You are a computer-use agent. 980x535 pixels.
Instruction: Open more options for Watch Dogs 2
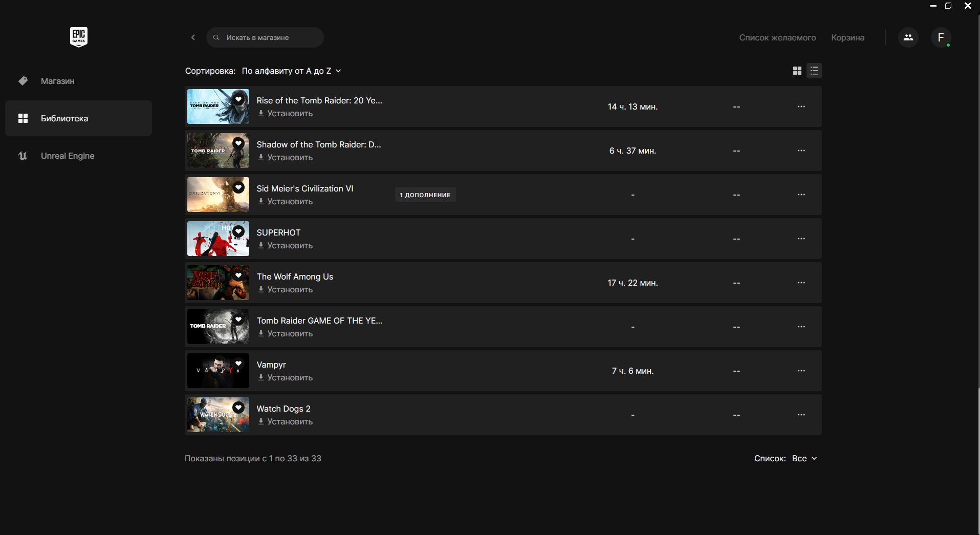pyautogui.click(x=801, y=415)
